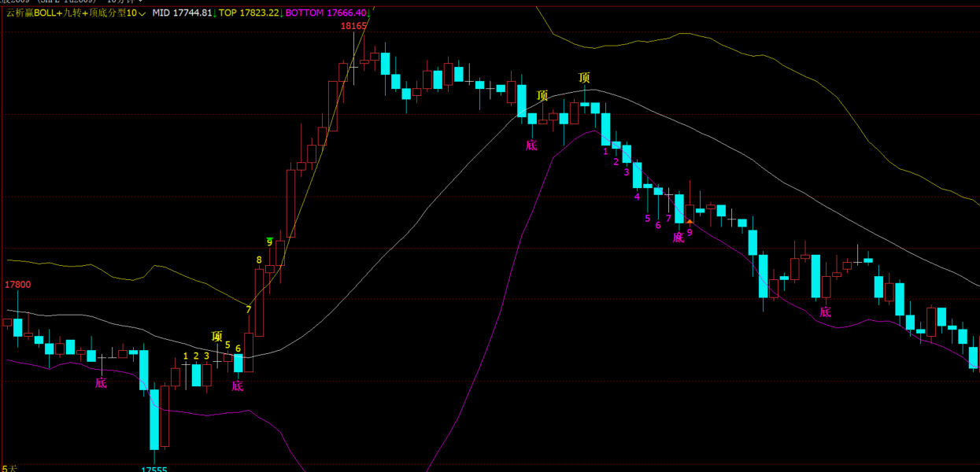Click the 17800 price label
980x472 pixels.
pos(18,285)
